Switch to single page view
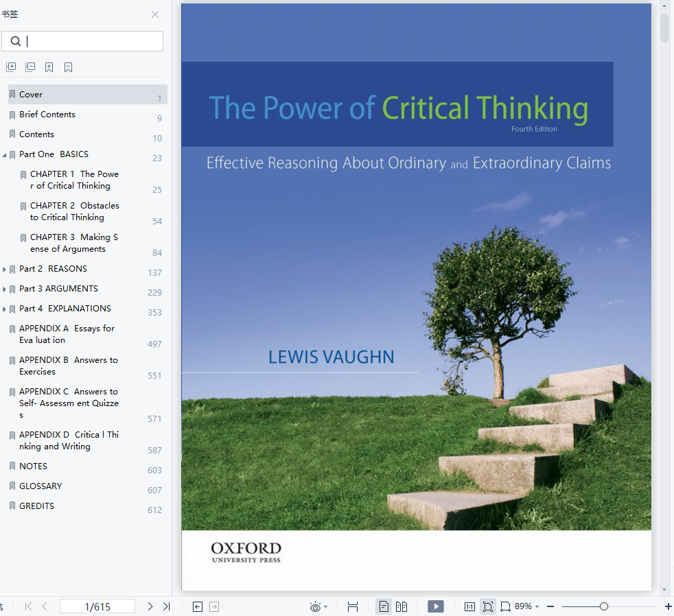674x616 pixels. coord(384,606)
